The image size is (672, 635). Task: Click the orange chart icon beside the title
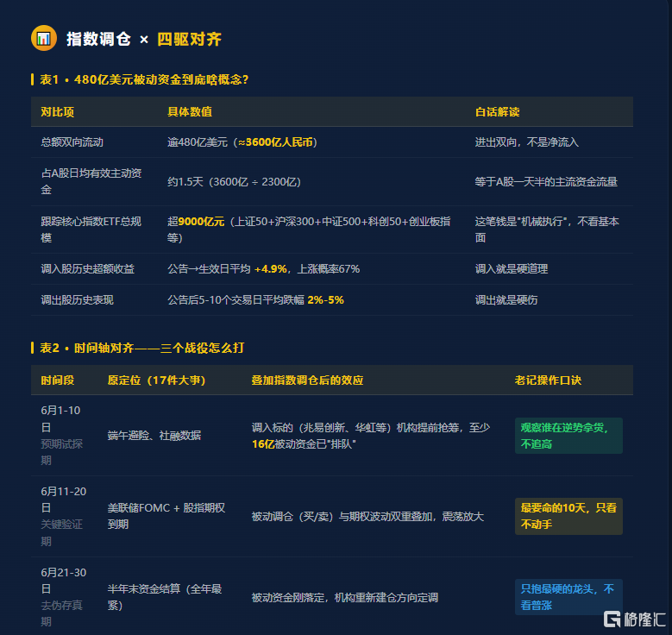pos(44,39)
